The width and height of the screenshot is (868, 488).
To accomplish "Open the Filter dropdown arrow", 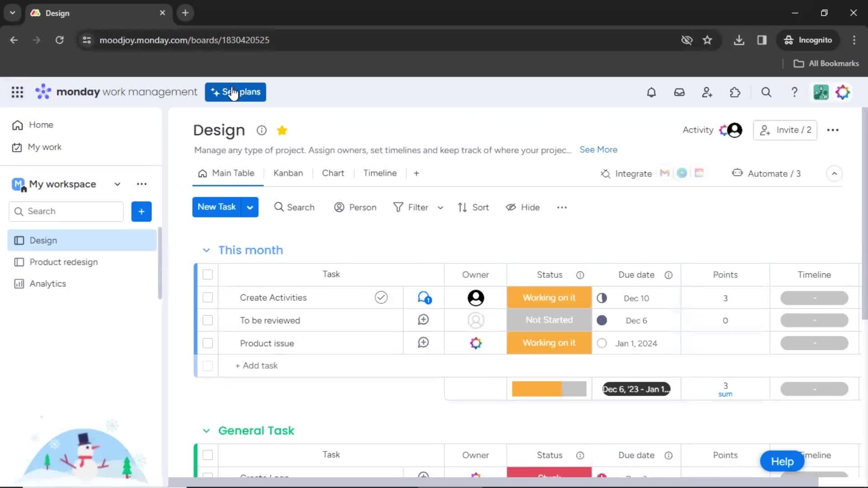I will point(440,208).
